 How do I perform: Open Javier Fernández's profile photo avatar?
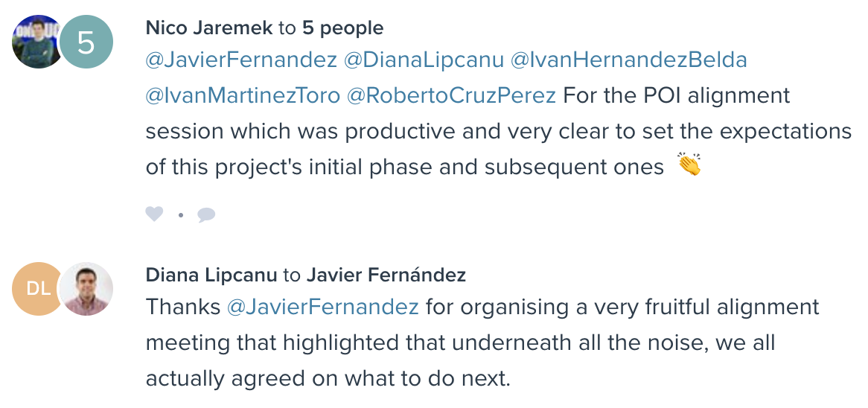click(86, 289)
